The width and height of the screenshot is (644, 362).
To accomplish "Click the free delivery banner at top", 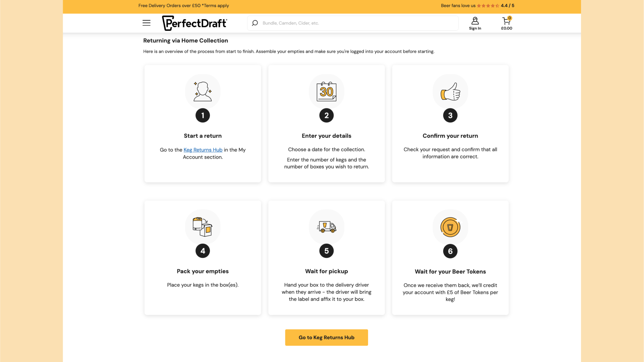I will point(184,5).
